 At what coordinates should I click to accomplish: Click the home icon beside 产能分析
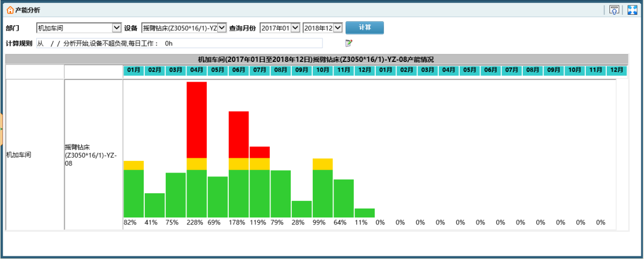[x=10, y=10]
